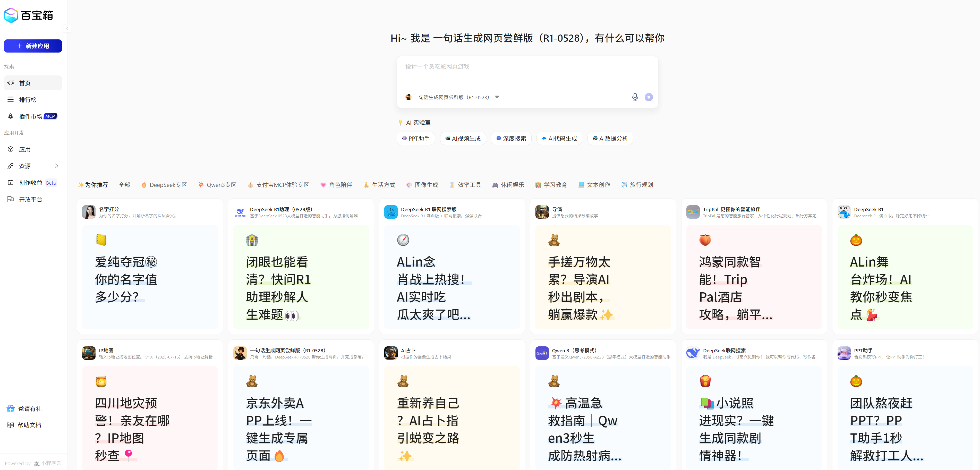Click the 百宝箱 logo icon
The width and height of the screenshot is (980, 470).
coord(11,15)
